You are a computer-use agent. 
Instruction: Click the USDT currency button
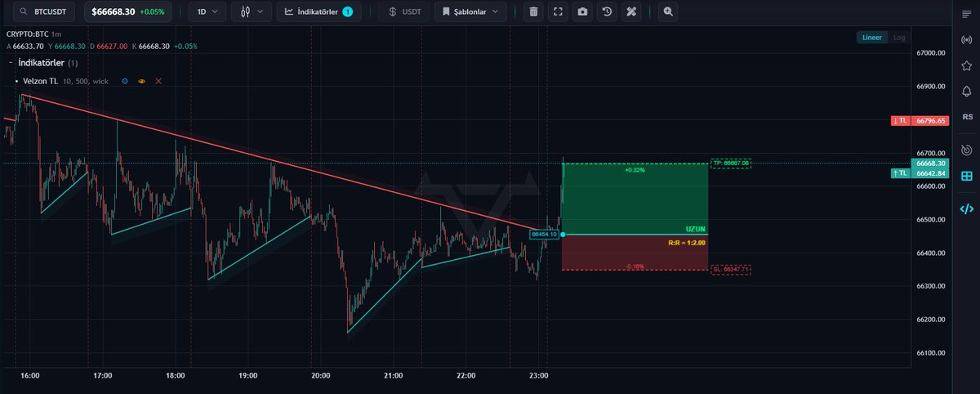pyautogui.click(x=404, y=12)
